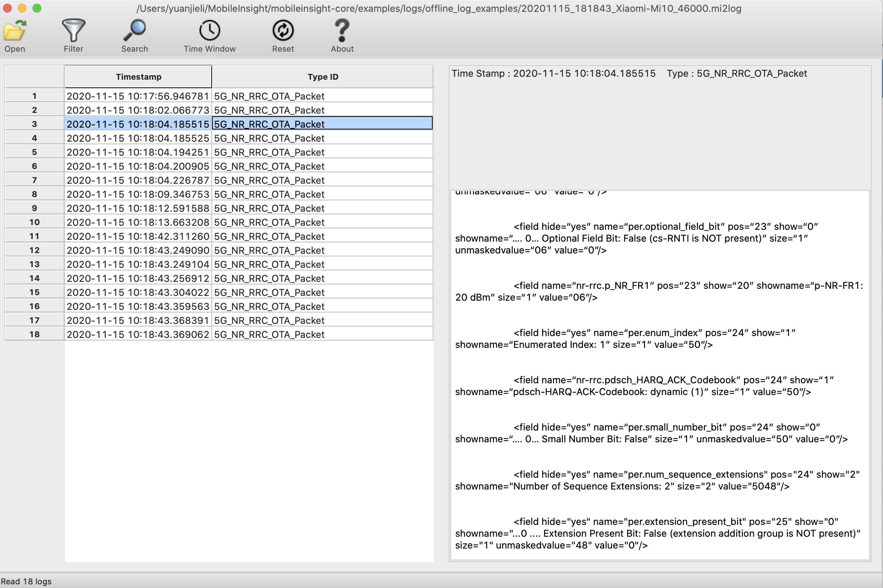Screen dimensions: 883x588
Task: Open the About question mark
Action: [342, 31]
